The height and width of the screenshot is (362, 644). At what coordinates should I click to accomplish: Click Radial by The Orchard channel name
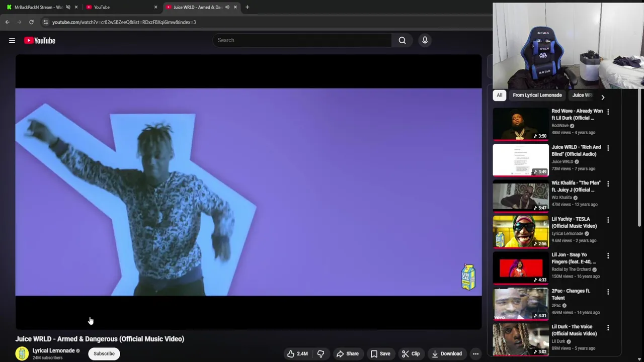pos(571,269)
